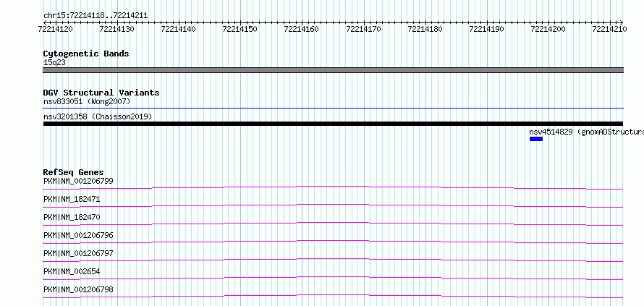
Task: Select variant nsv3201358 (Chaisson2019) label
Action: click(x=98, y=117)
